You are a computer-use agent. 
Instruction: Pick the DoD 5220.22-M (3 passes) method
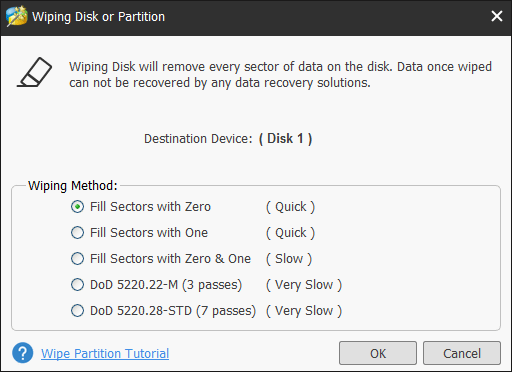coord(77,285)
